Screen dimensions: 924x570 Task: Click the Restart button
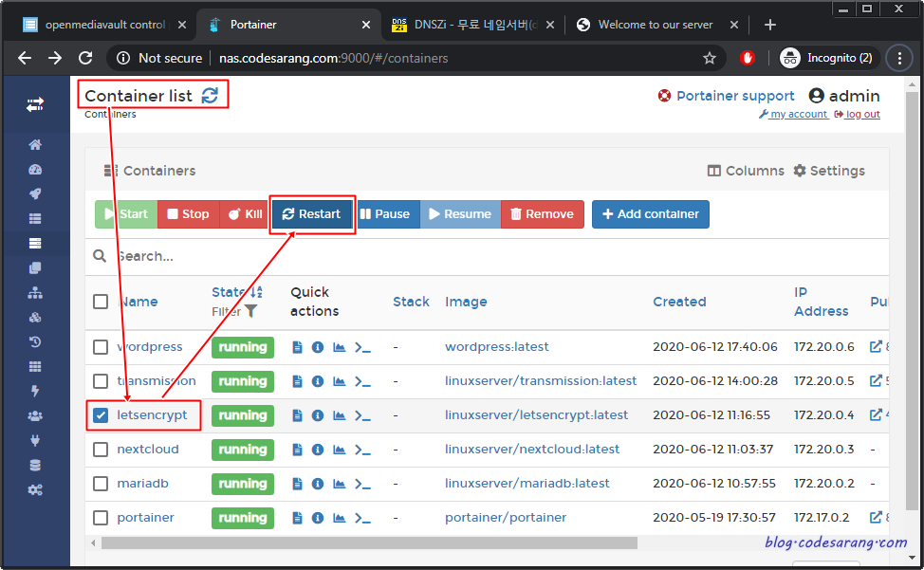312,214
